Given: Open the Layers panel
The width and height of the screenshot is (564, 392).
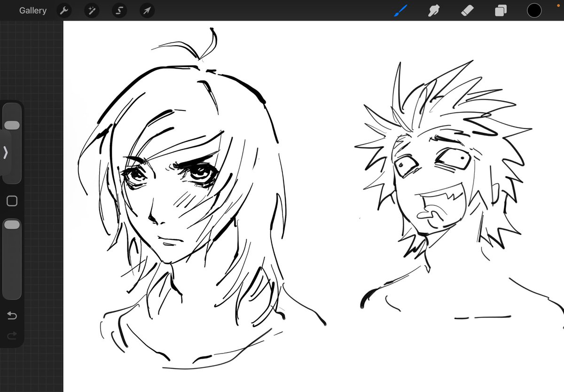Looking at the screenshot, I should pos(501,10).
